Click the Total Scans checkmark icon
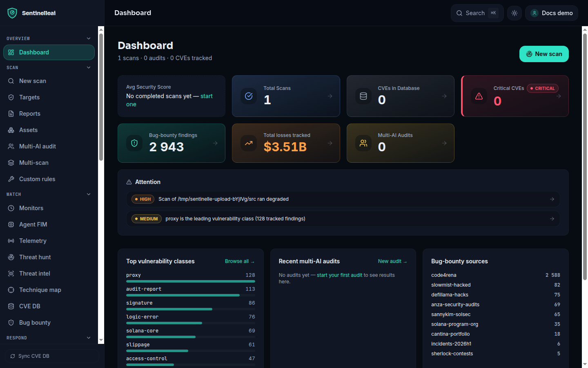This screenshot has height=368, width=588. click(x=249, y=96)
